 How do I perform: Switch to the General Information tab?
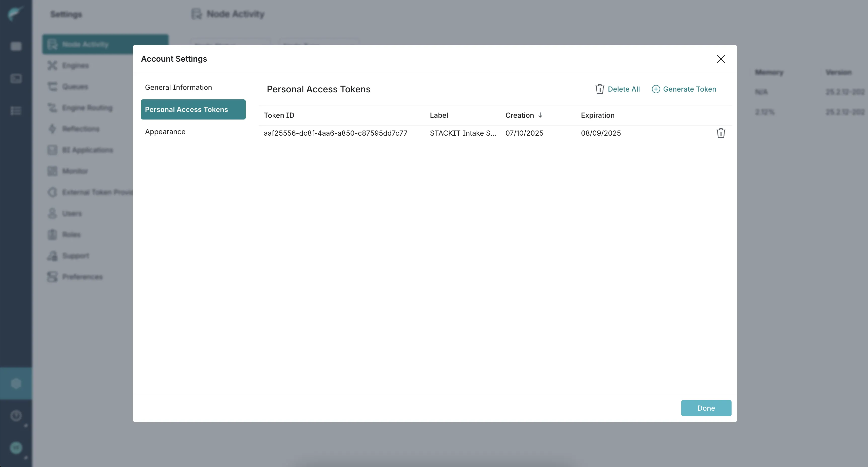(x=178, y=87)
